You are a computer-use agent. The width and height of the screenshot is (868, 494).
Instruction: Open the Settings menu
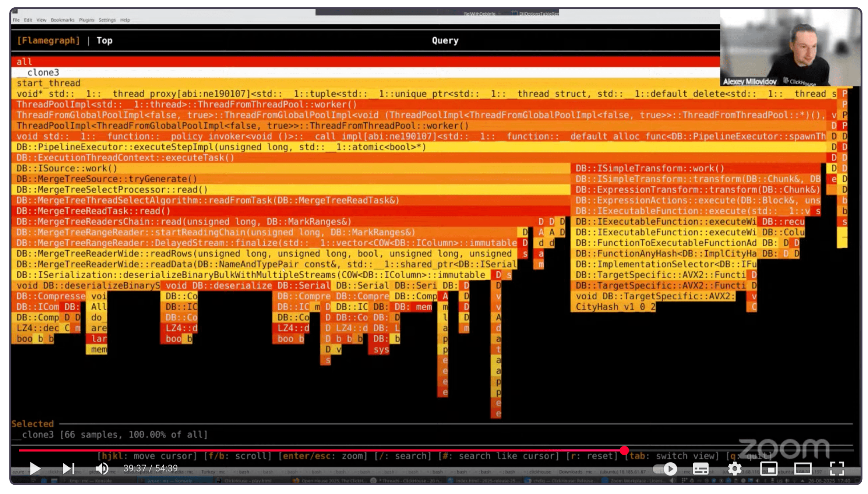point(107,20)
